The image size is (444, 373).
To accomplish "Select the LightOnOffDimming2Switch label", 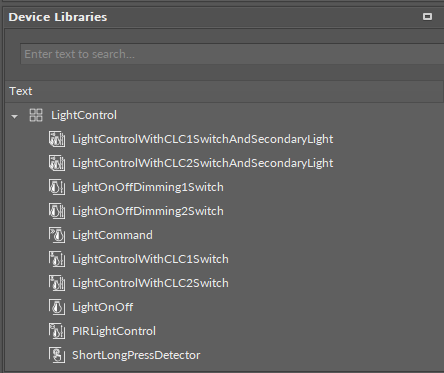I will point(148,211).
